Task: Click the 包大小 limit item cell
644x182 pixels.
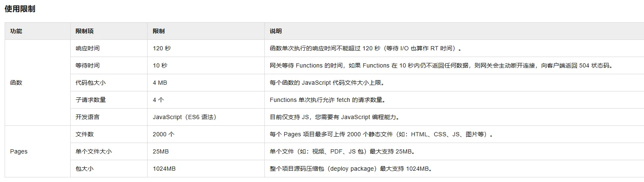Action: click(84, 169)
